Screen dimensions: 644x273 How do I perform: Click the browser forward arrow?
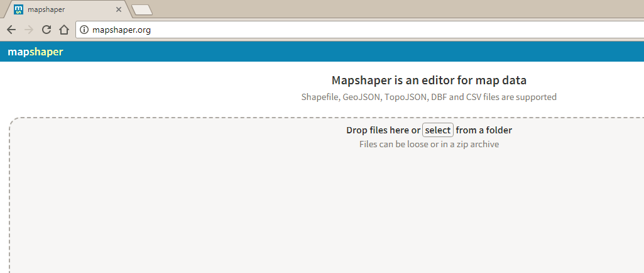29,30
